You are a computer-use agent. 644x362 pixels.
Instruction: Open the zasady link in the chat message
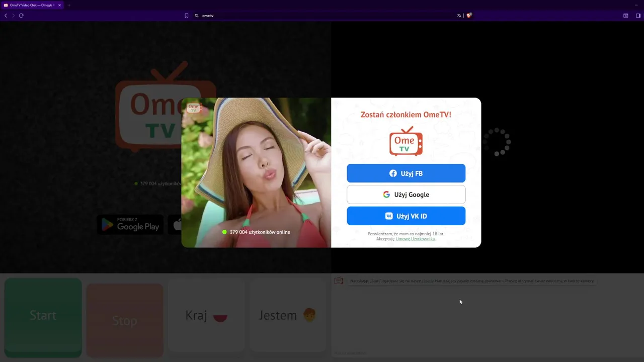tap(428, 281)
